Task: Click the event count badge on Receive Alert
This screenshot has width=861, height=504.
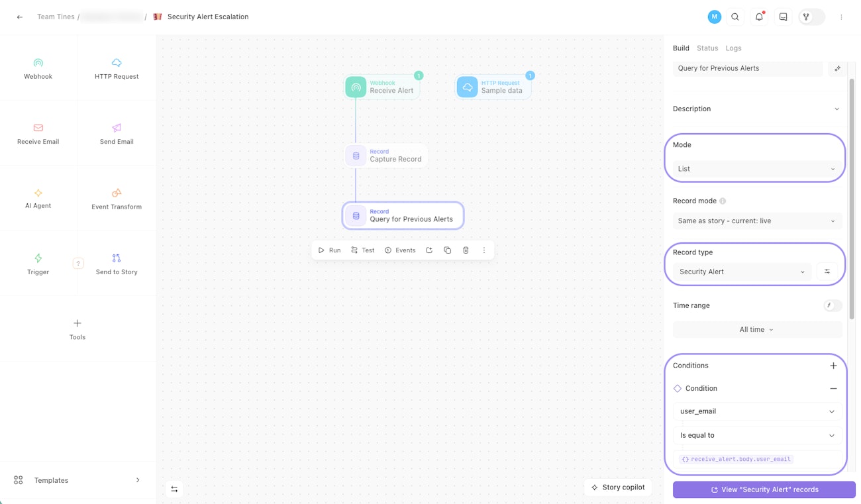Action: click(419, 76)
